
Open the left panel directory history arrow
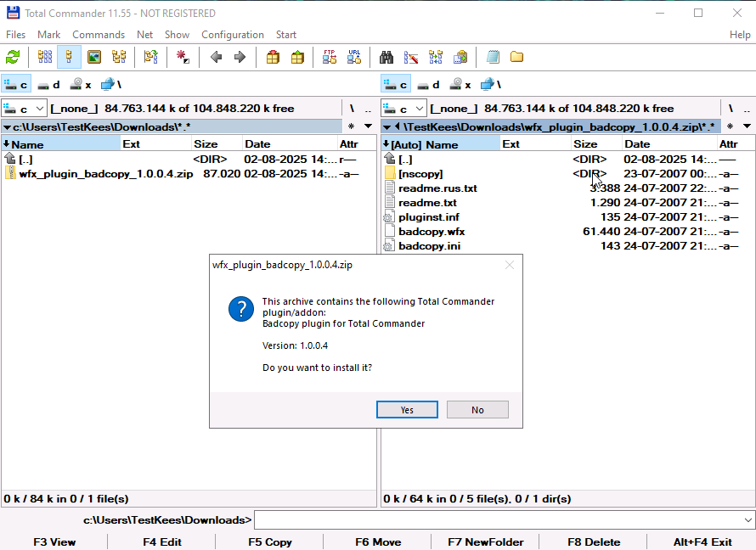coord(369,126)
